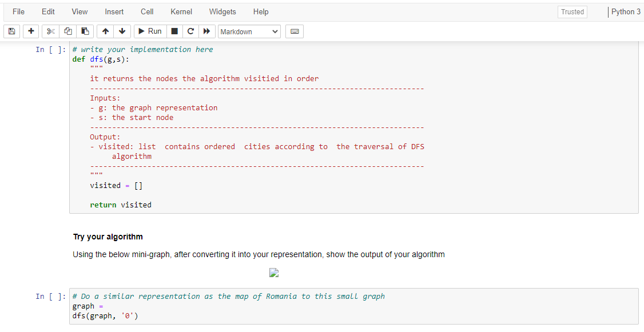Save the notebook using the save icon
The height and width of the screenshot is (332, 644).
click(x=11, y=31)
